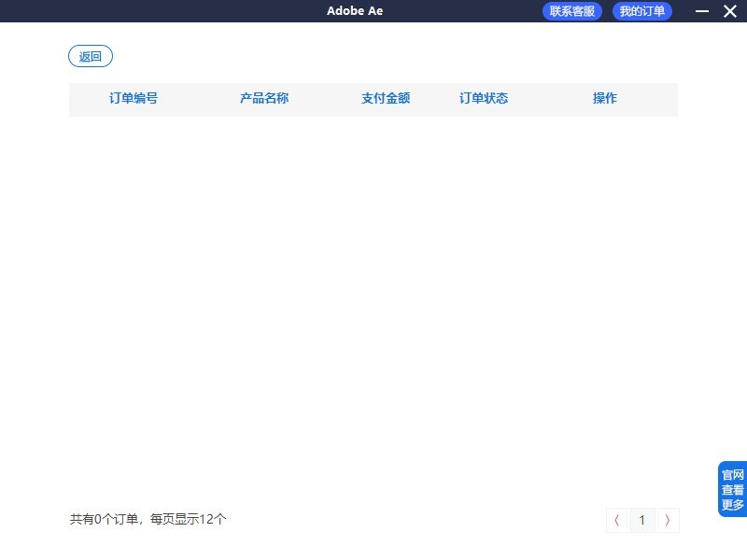Click the 返回 back button
The height and width of the screenshot is (560, 747).
coord(90,56)
